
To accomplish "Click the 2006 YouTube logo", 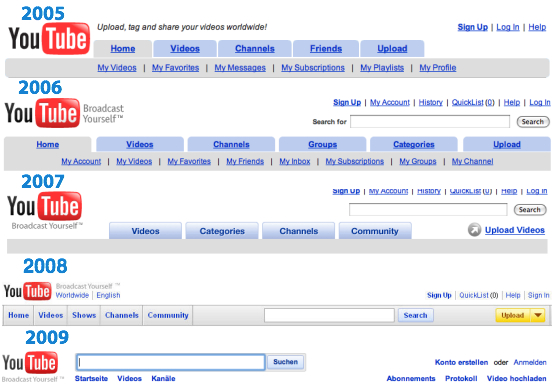I will click(x=42, y=113).
